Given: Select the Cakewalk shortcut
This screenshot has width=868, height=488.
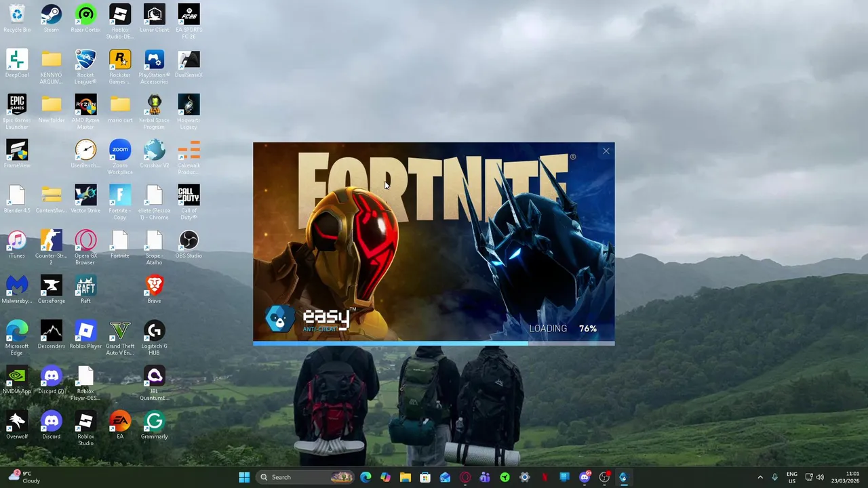Looking at the screenshot, I should click(x=189, y=158).
